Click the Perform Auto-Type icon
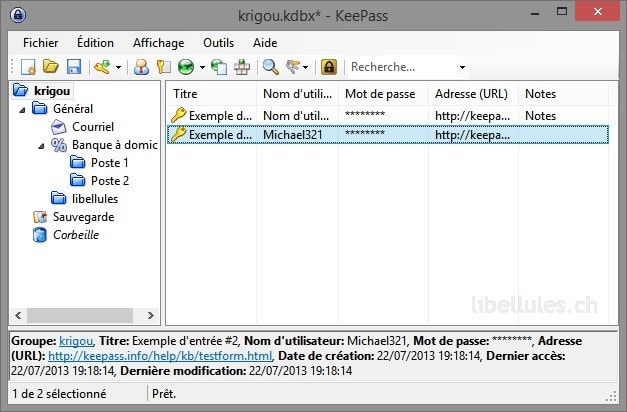 242,67
